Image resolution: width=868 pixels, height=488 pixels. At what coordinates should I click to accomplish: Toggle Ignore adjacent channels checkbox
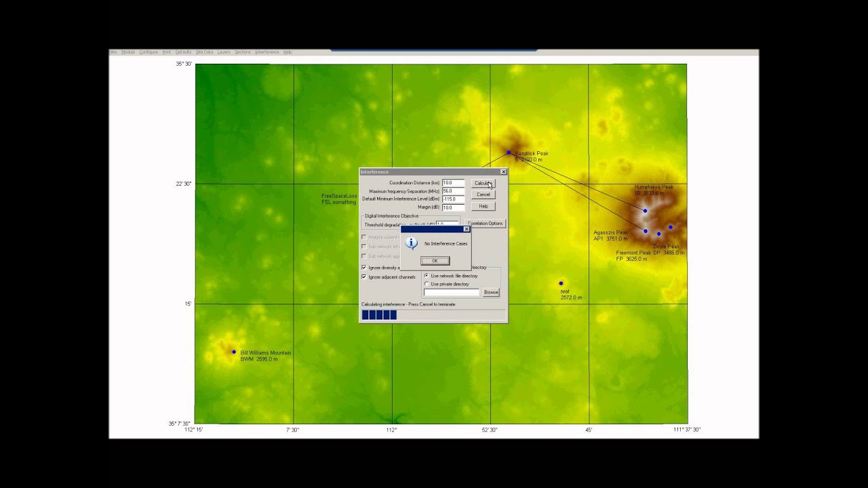point(364,277)
